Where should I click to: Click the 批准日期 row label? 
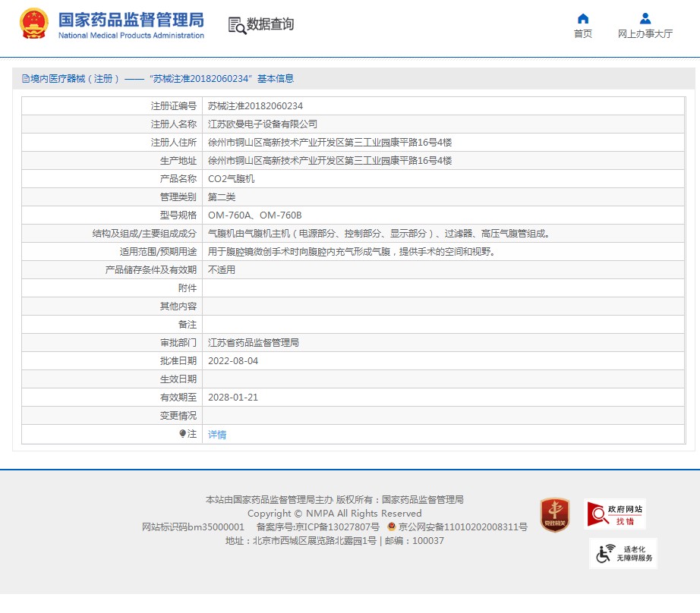178,361
